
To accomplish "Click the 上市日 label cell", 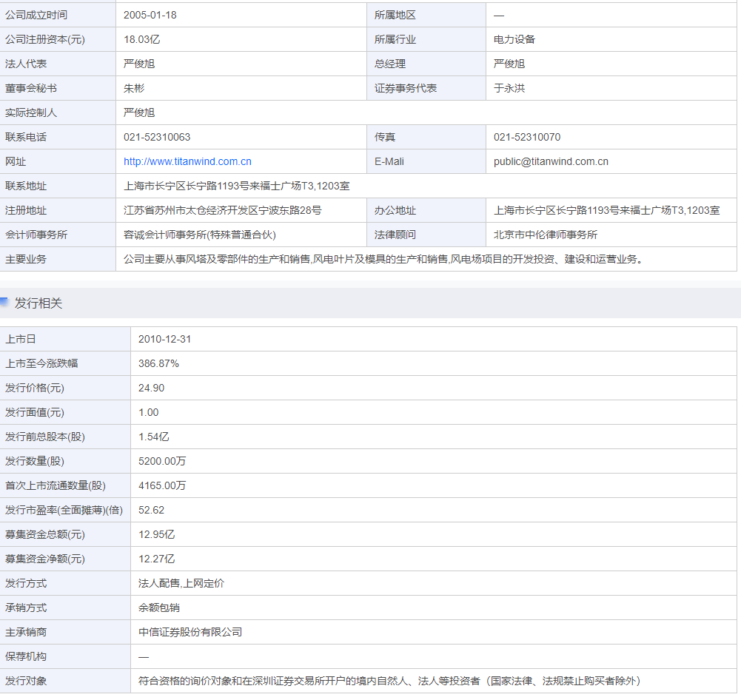I will tap(65, 339).
